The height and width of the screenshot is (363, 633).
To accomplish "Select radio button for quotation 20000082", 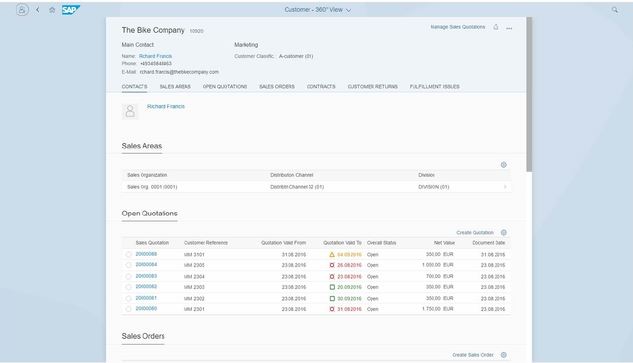I will pyautogui.click(x=128, y=287).
